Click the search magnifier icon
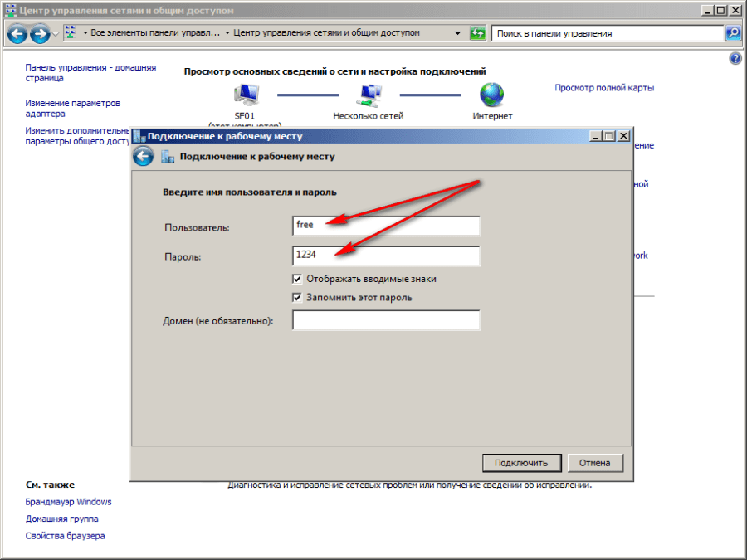 (x=733, y=33)
